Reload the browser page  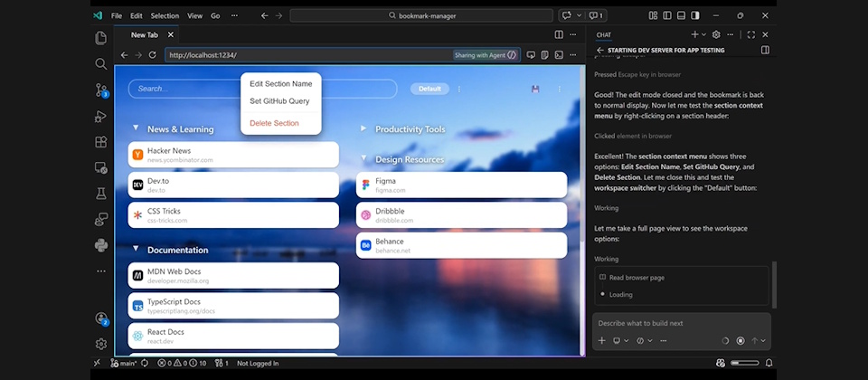152,55
